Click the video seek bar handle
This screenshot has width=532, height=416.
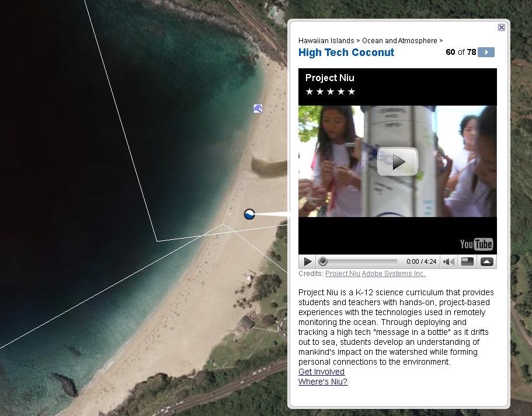323,261
